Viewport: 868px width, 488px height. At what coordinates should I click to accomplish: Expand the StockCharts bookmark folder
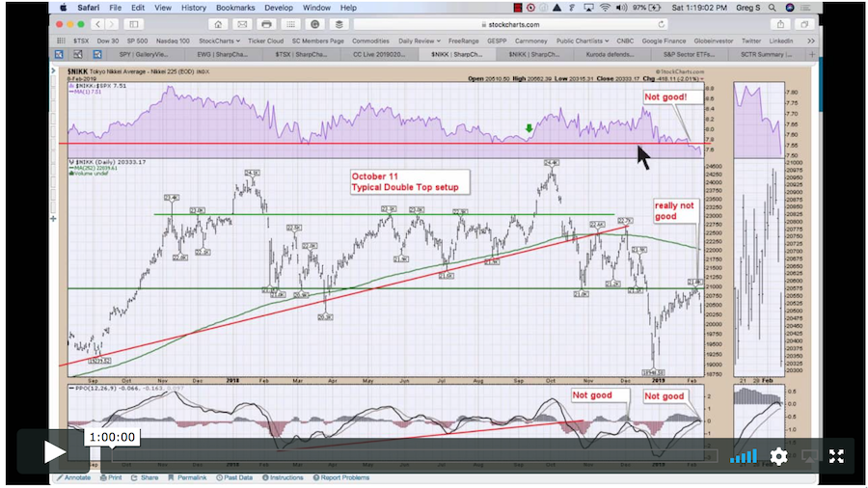pos(219,41)
